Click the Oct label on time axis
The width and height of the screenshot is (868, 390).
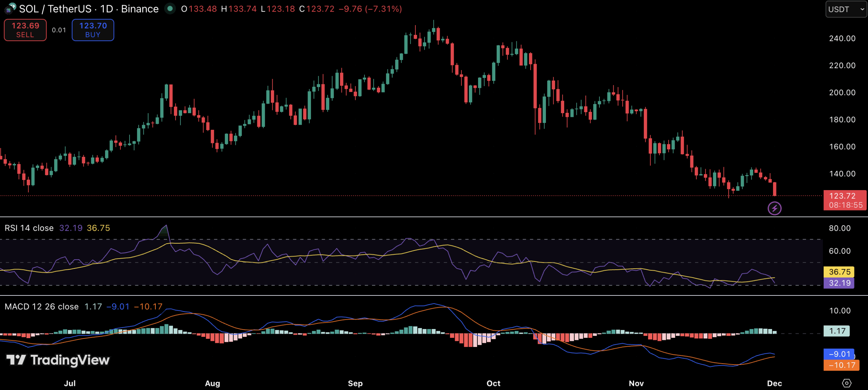point(493,383)
